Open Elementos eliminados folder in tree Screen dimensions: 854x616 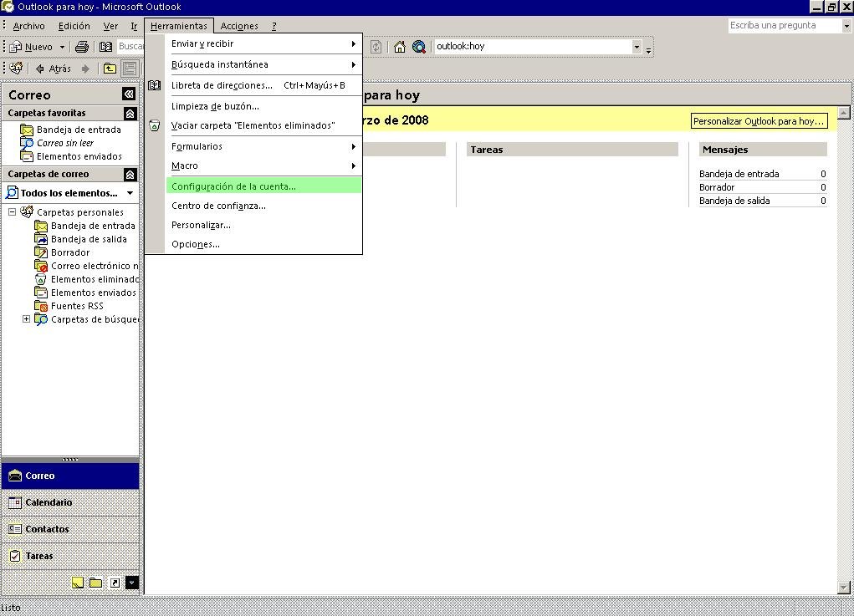(95, 279)
